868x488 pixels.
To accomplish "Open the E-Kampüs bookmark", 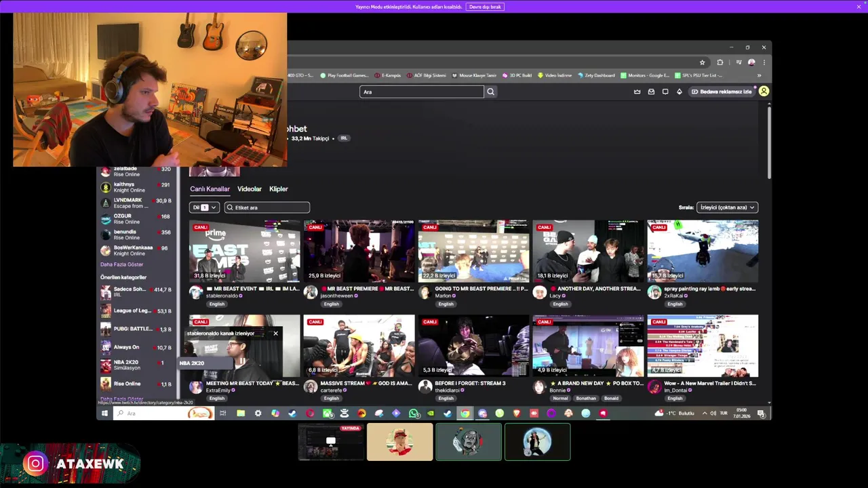I will click(387, 75).
